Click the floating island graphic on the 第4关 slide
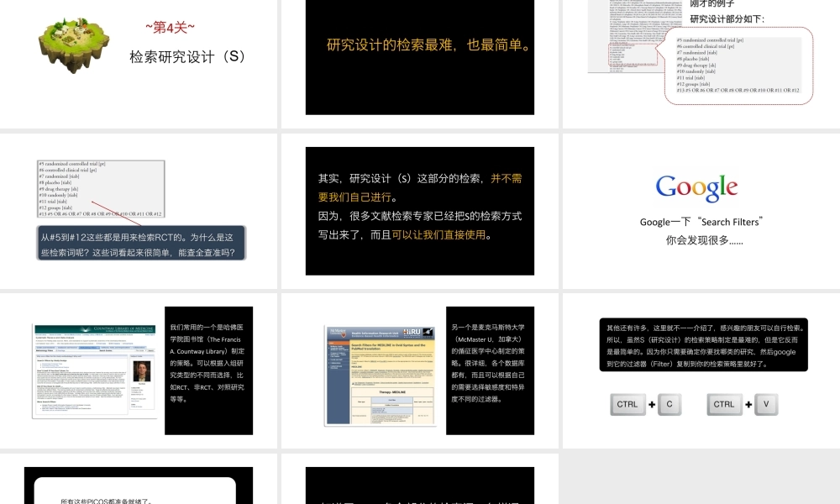This screenshot has width=840, height=504. click(72, 42)
